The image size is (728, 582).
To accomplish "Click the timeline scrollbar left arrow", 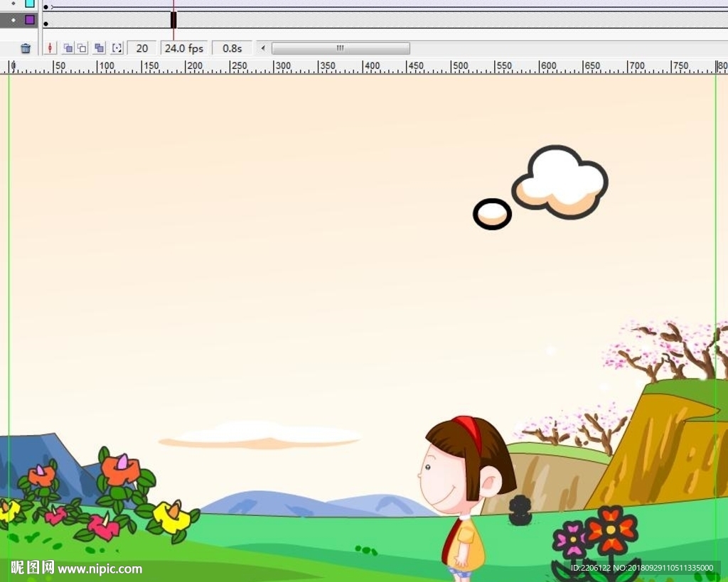I will point(263,48).
